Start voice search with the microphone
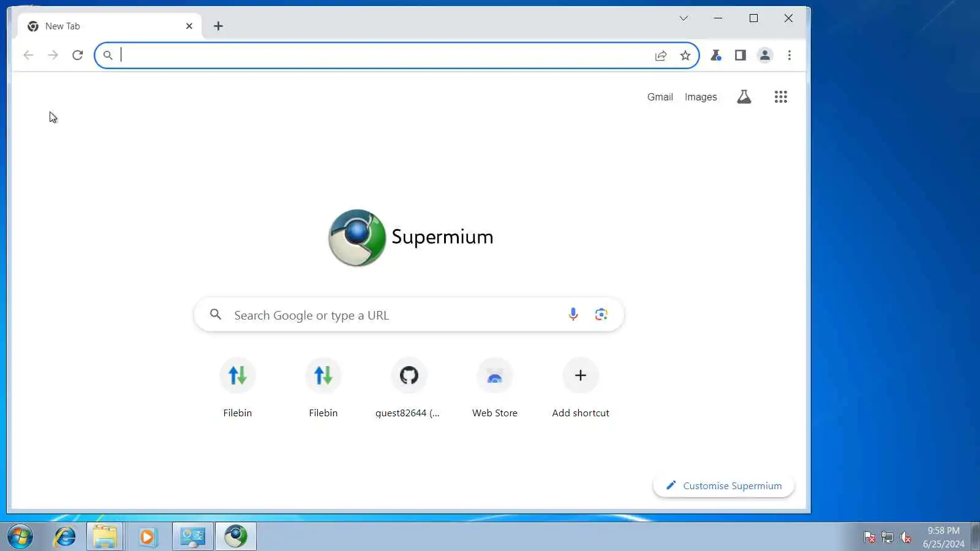 point(573,315)
